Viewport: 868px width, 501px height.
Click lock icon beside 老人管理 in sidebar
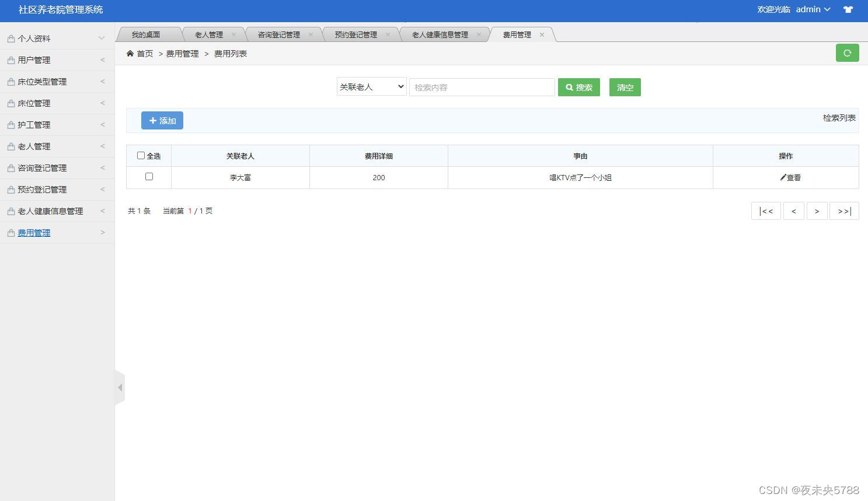[x=11, y=146]
